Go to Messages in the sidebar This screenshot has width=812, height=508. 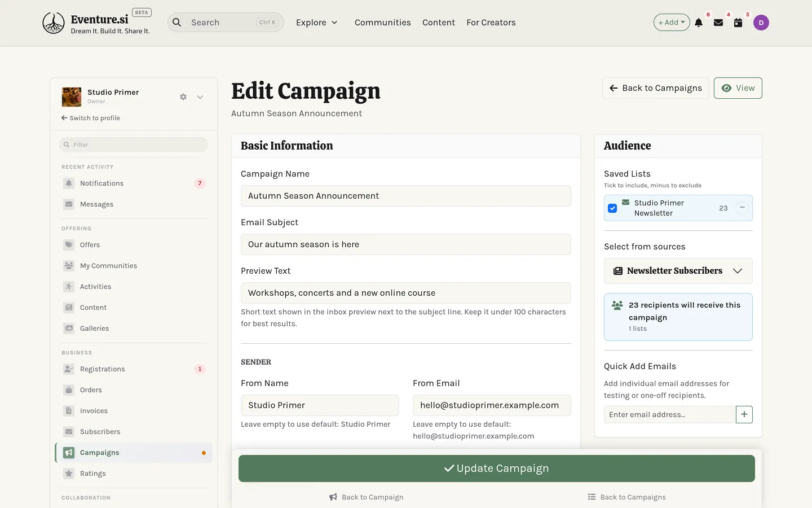point(134,204)
